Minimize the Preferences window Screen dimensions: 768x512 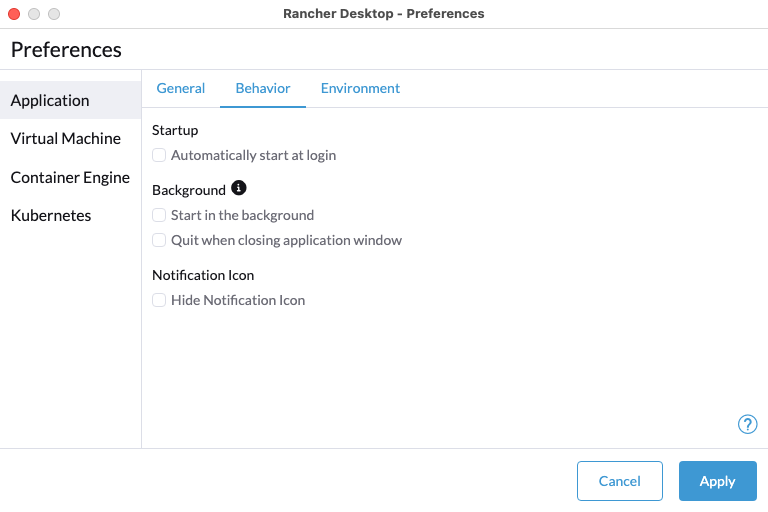click(34, 14)
